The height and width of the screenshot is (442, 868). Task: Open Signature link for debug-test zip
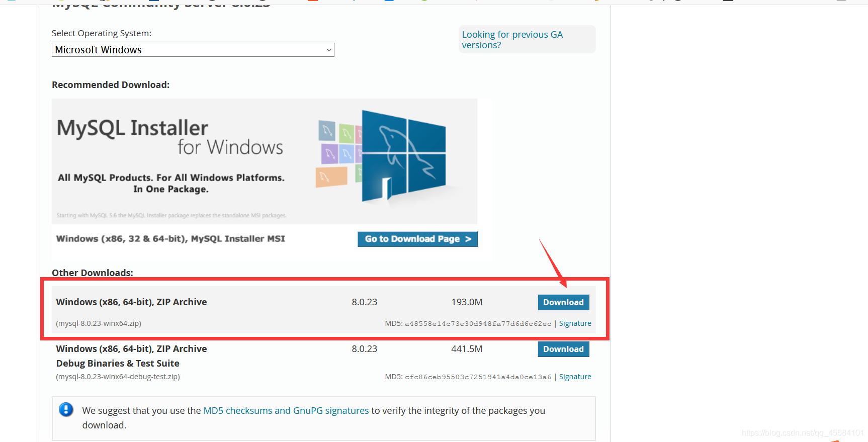(x=575, y=377)
